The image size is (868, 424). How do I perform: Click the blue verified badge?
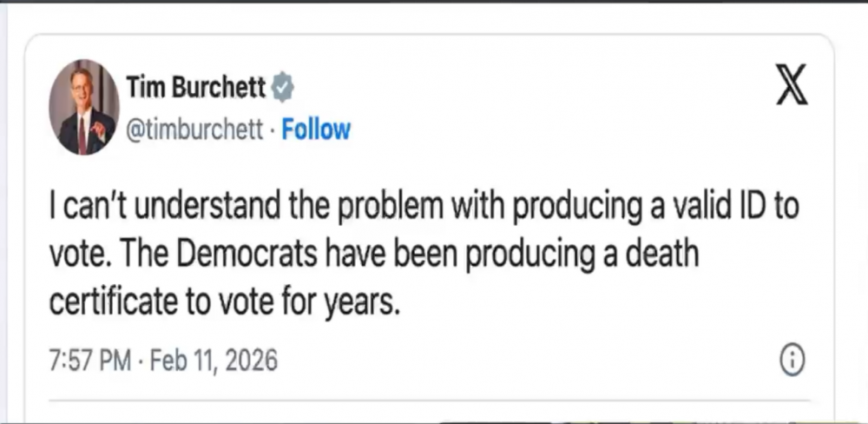[x=283, y=87]
